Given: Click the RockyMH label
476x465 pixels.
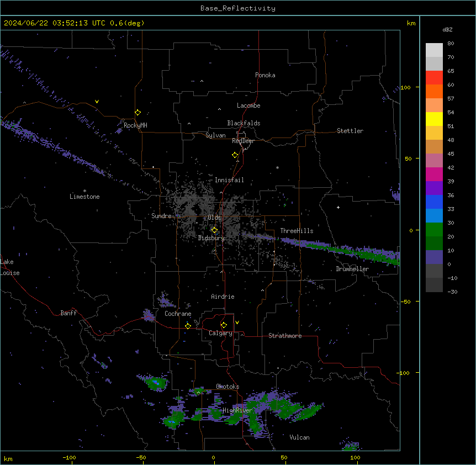Looking at the screenshot, I should 135,125.
